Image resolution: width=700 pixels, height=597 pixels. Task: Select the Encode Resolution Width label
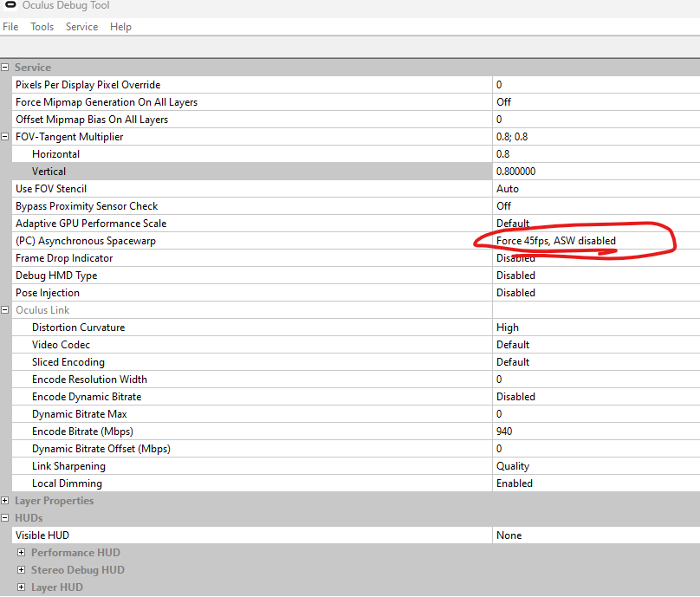[x=89, y=380]
